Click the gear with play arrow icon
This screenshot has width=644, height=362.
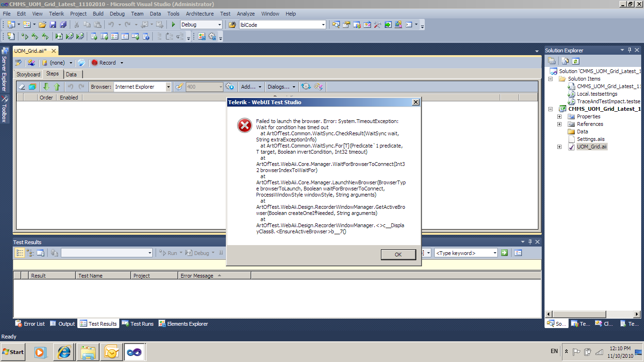(230, 87)
